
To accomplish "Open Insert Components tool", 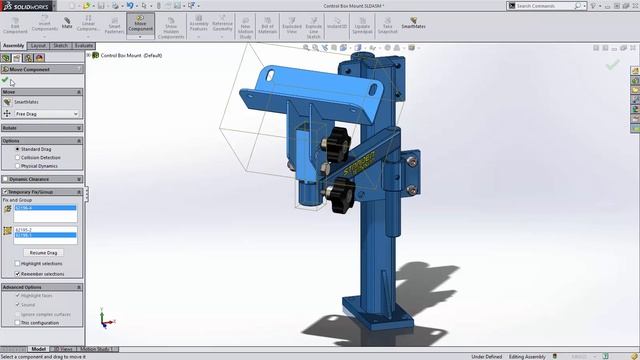I will coord(44,24).
